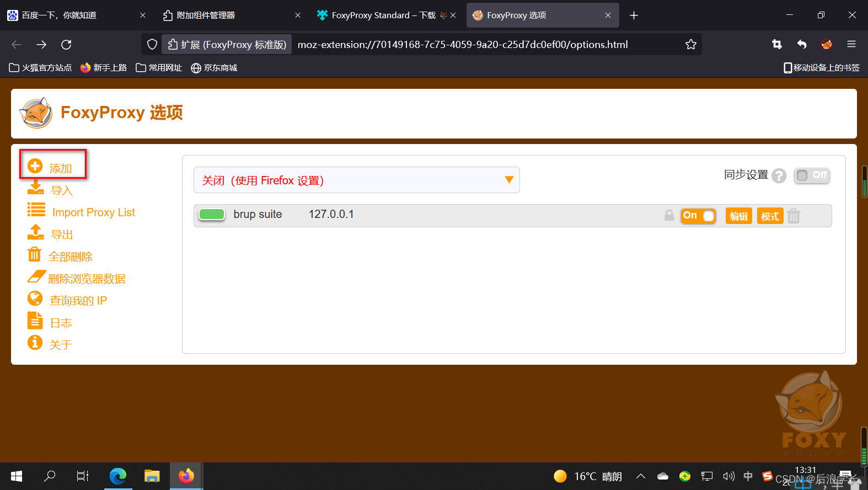Click the 添加 add proxy link

[x=61, y=168]
